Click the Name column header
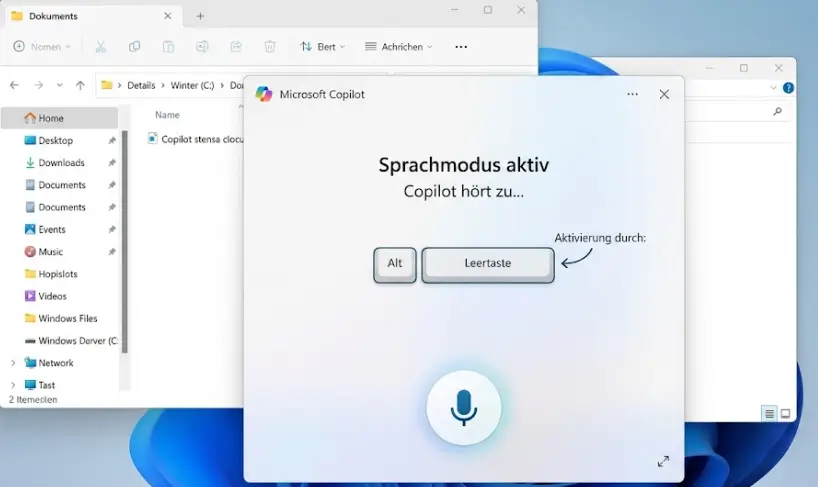 [167, 115]
